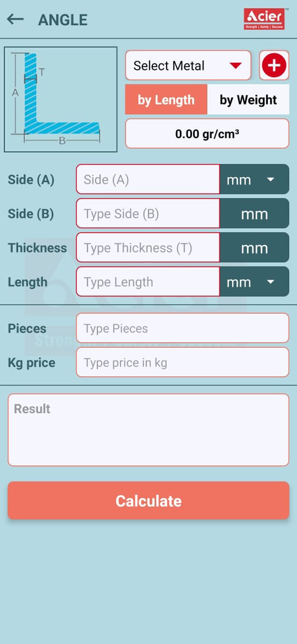Tap the back arrow icon
The width and height of the screenshot is (297, 644).
coord(15,19)
